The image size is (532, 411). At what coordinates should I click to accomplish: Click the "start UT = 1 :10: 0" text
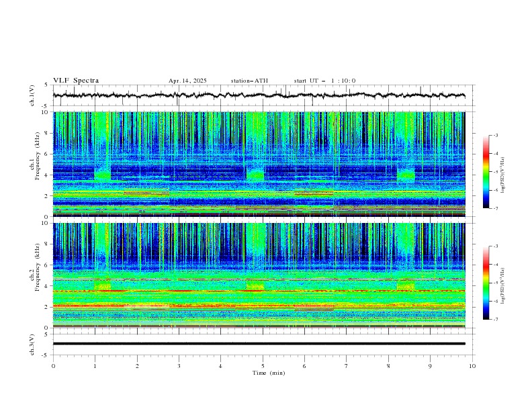(x=324, y=81)
